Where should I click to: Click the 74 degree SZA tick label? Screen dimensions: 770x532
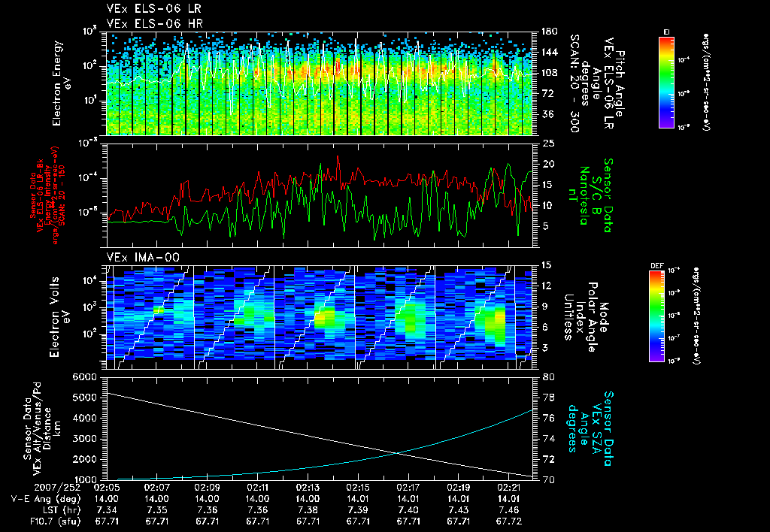(x=547, y=439)
